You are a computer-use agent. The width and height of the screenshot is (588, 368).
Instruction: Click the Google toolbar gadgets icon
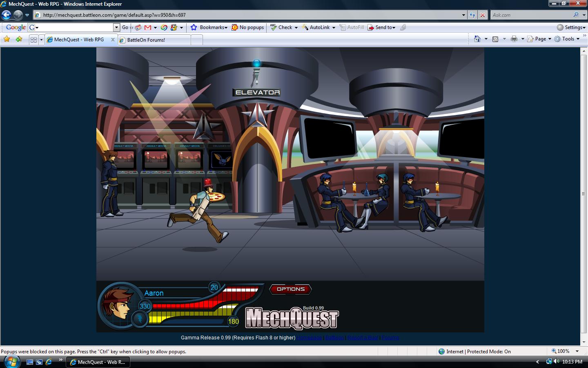click(174, 27)
